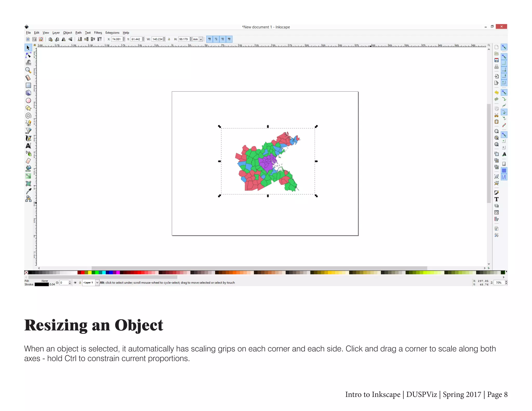The width and height of the screenshot is (532, 411).
Task: Step the X position spinner
Action: (x=124, y=39)
